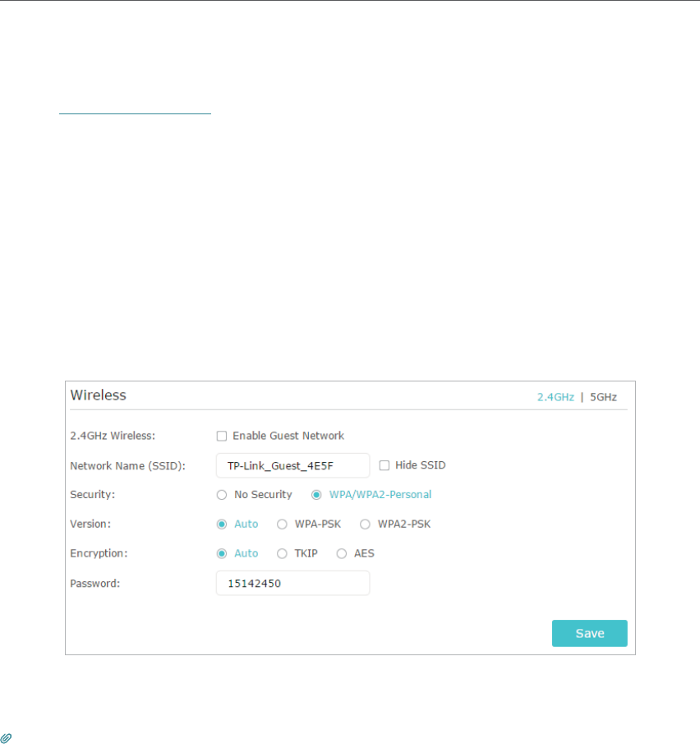Click the Network Name (SSID) label
The width and height of the screenshot is (700, 744).
coord(127,466)
